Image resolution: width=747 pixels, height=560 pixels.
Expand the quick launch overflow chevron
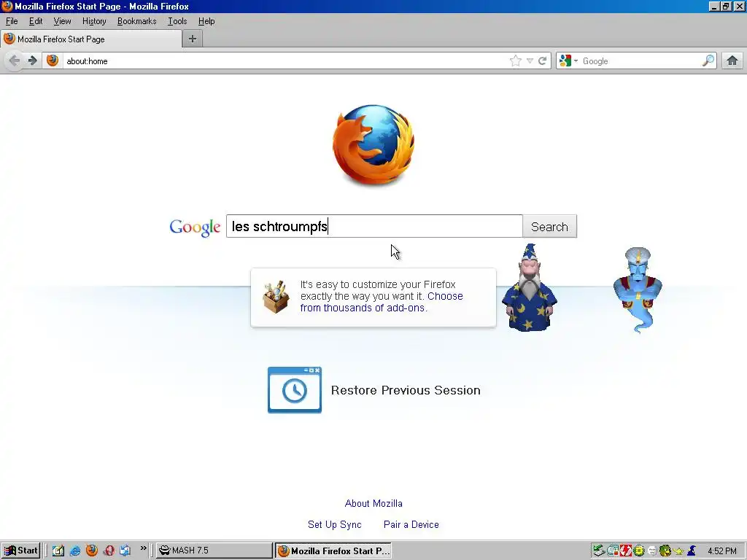point(143,548)
